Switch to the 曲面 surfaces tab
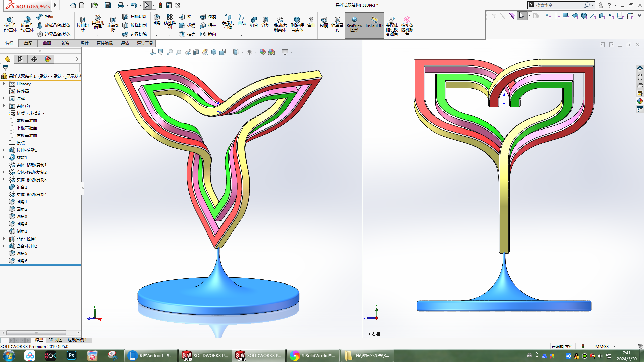This screenshot has height=362, width=644. (x=47, y=43)
